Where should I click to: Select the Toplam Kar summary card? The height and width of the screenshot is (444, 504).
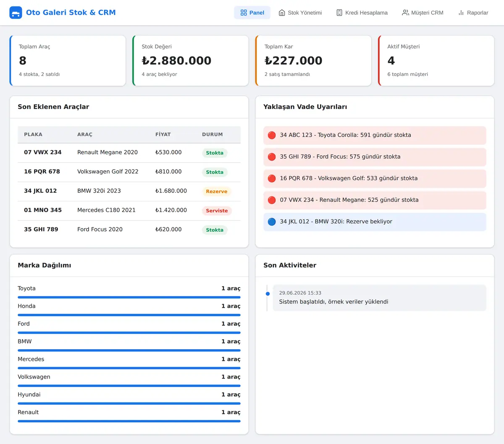click(313, 61)
